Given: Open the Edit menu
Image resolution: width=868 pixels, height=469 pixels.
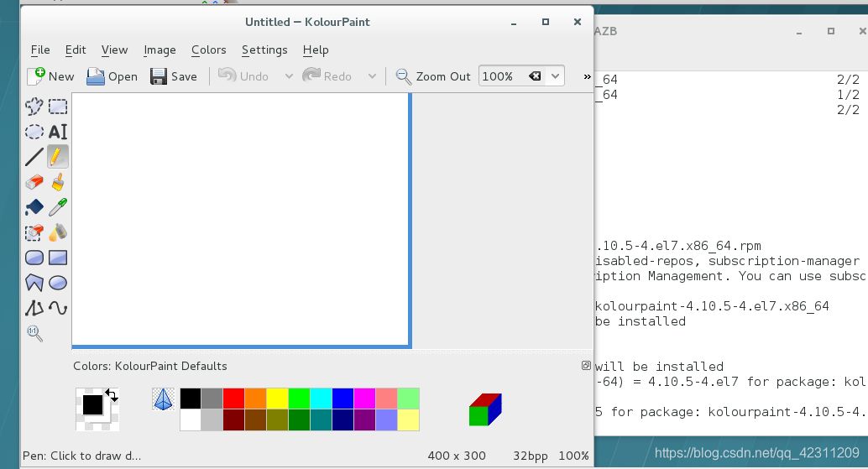Looking at the screenshot, I should [x=76, y=50].
